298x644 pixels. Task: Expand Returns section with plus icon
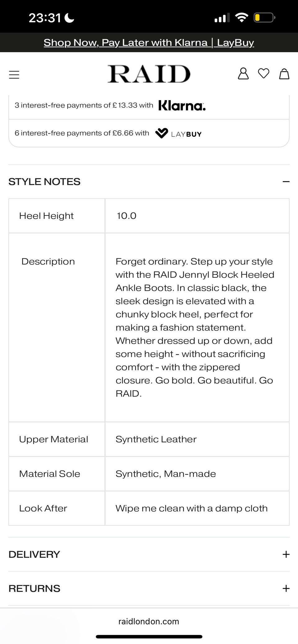pyautogui.click(x=286, y=588)
